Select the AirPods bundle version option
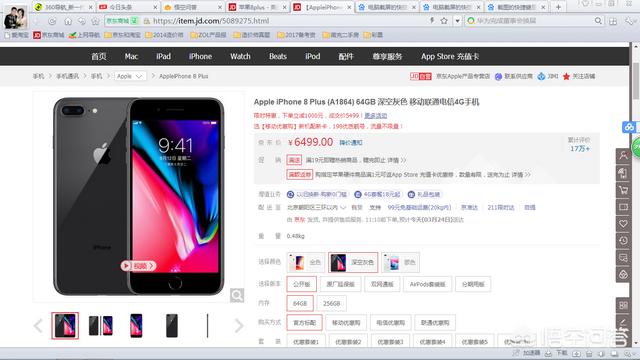The width and height of the screenshot is (640, 360). 427,284
